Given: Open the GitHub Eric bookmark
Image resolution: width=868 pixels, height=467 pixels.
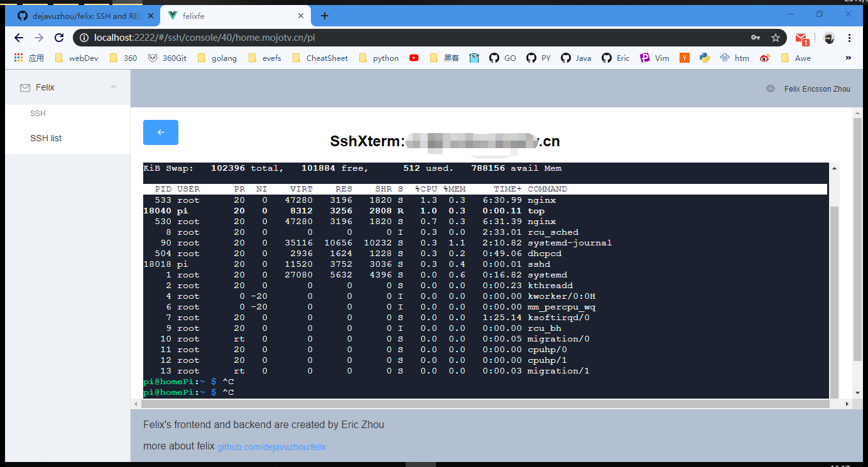Looking at the screenshot, I should coord(616,58).
